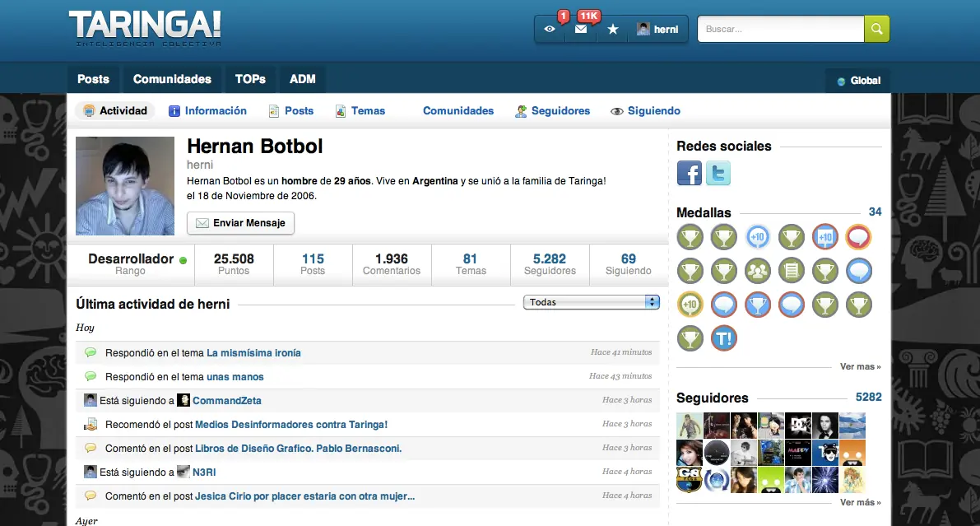This screenshot has height=526, width=980.
Task: Click the 25.508 Puntos stat
Action: [x=234, y=264]
